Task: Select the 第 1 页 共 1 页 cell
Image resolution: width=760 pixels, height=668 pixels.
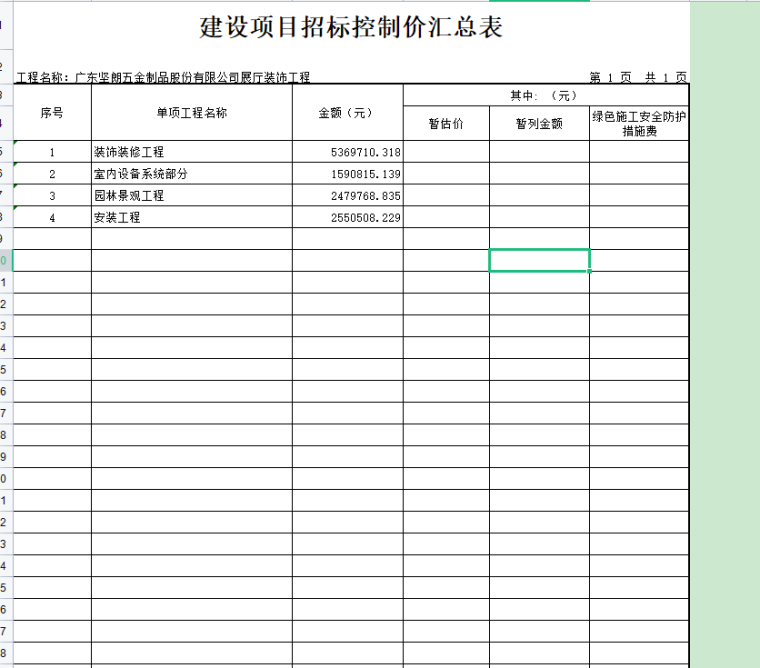Action: (638, 77)
